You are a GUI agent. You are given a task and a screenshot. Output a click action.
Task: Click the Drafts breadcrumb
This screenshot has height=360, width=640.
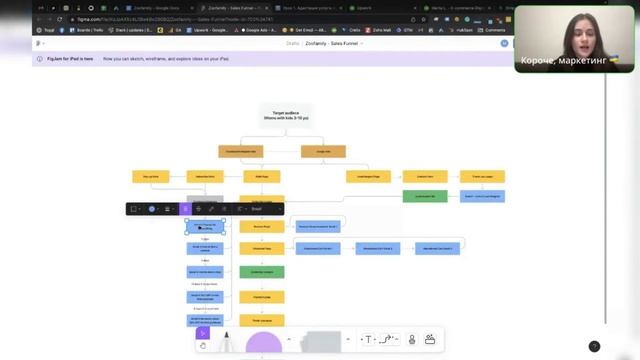292,43
